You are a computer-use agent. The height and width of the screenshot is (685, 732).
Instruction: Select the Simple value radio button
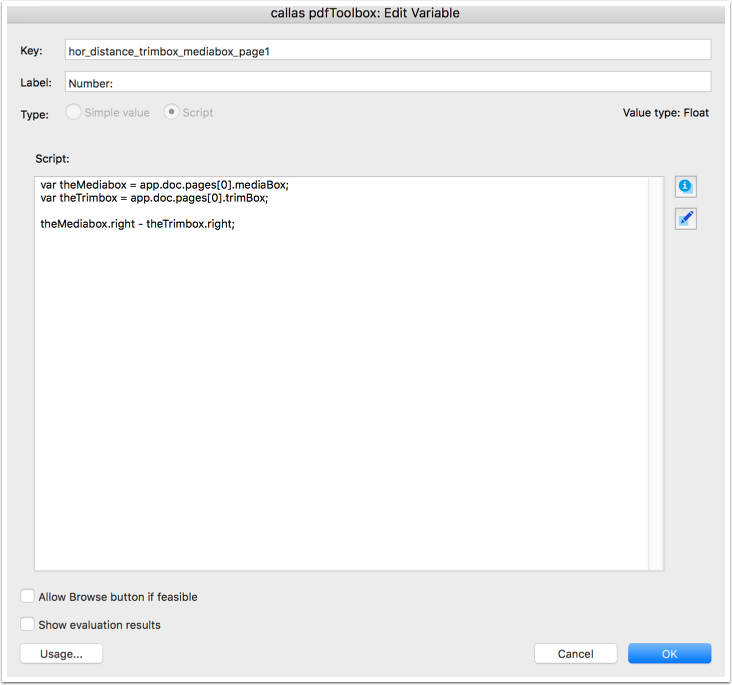(73, 112)
